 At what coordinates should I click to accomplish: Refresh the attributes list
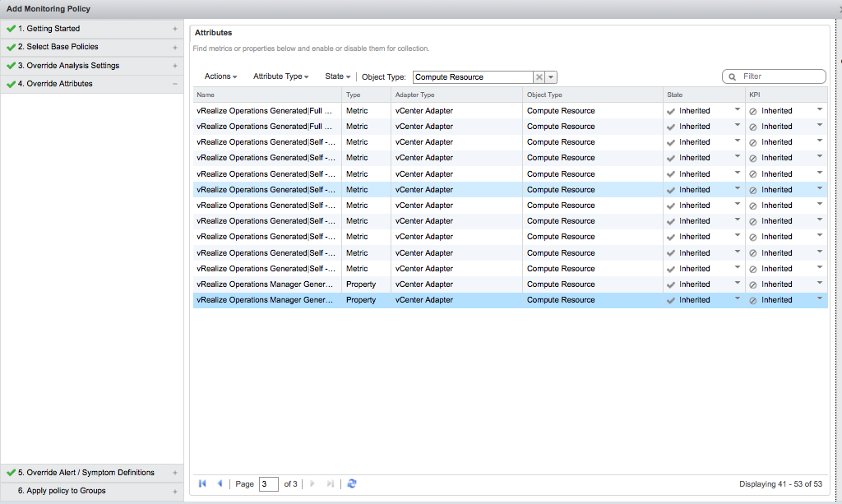[352, 484]
